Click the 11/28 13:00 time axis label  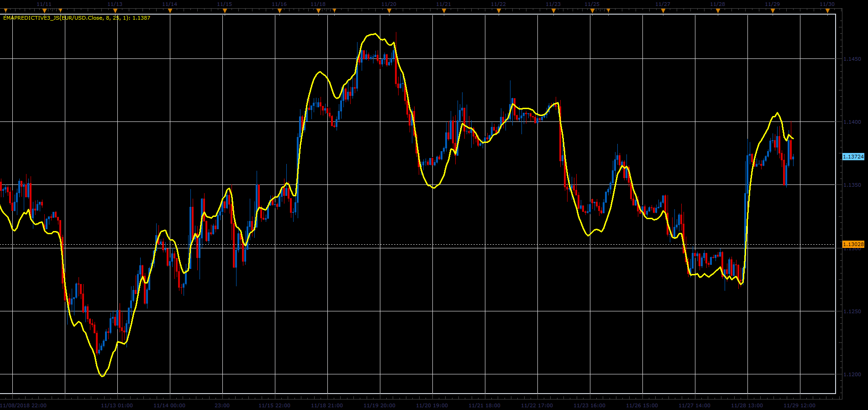pyautogui.click(x=747, y=405)
